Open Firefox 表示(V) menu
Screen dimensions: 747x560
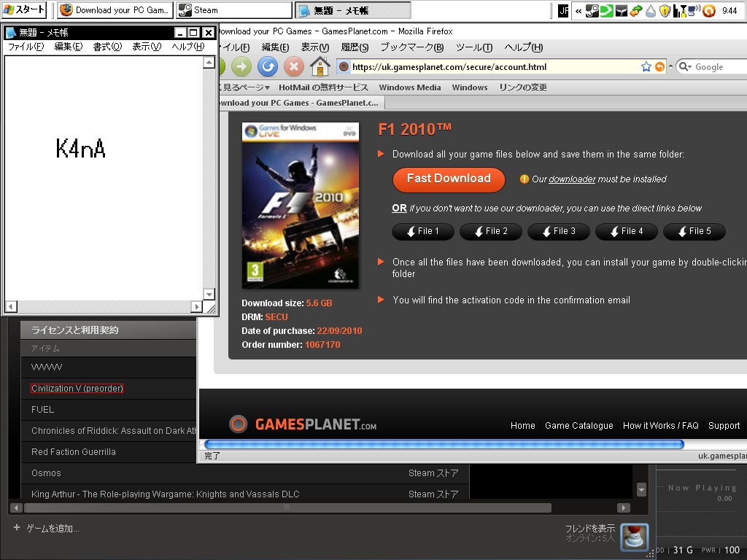pyautogui.click(x=315, y=47)
